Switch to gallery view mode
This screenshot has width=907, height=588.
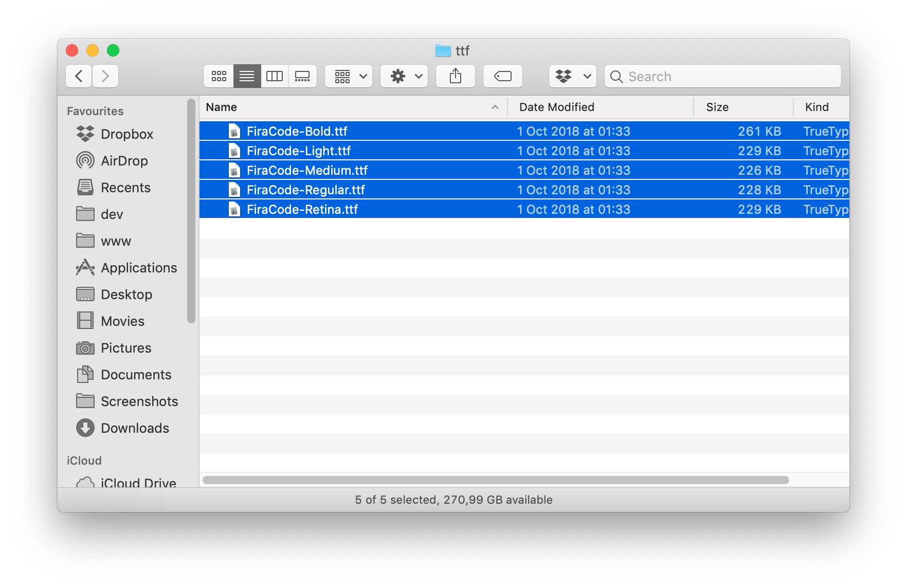[x=302, y=77]
